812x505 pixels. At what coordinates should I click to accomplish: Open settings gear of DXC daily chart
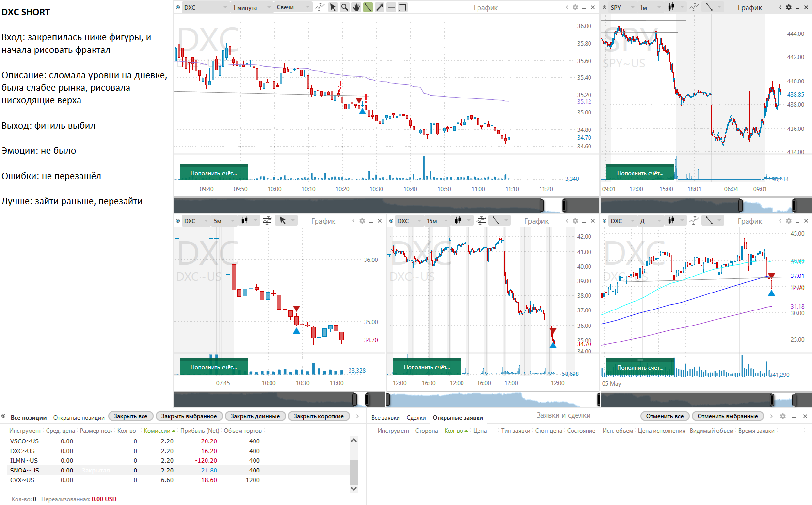coord(789,221)
